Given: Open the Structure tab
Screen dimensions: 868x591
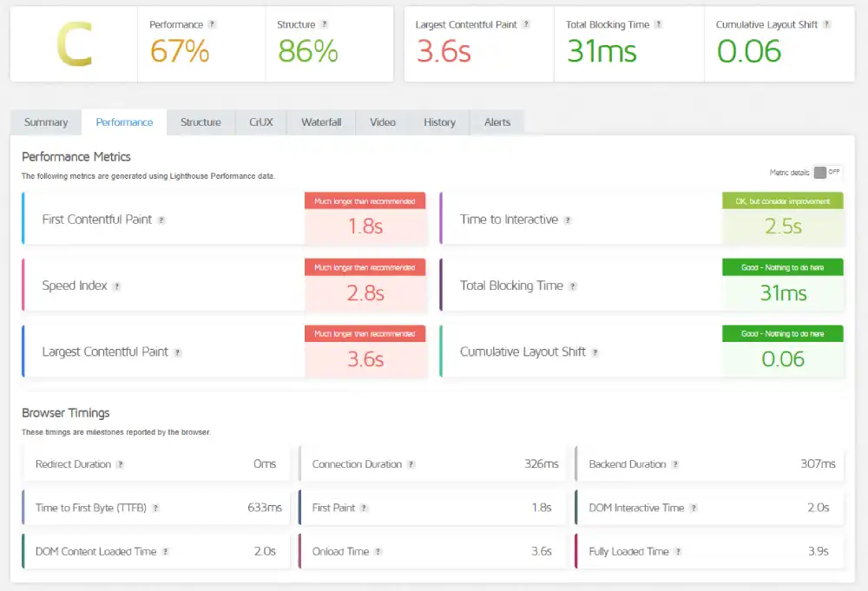Looking at the screenshot, I should 201,122.
